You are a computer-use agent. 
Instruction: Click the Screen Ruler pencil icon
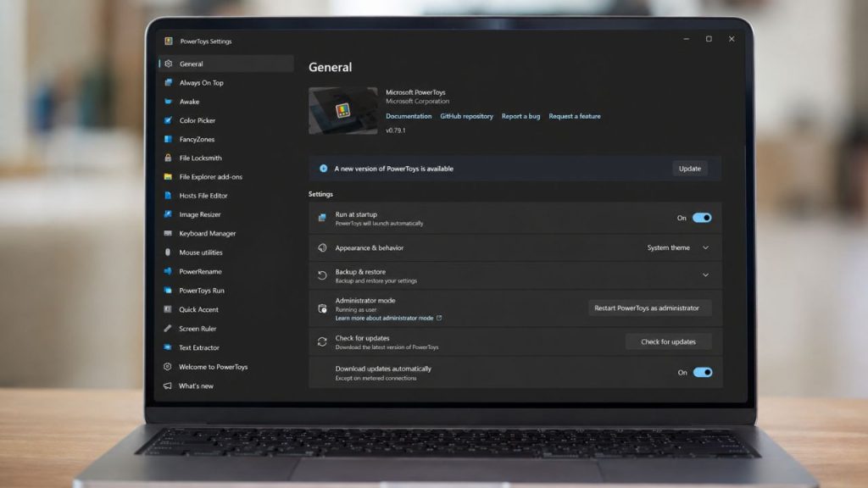[x=168, y=328]
